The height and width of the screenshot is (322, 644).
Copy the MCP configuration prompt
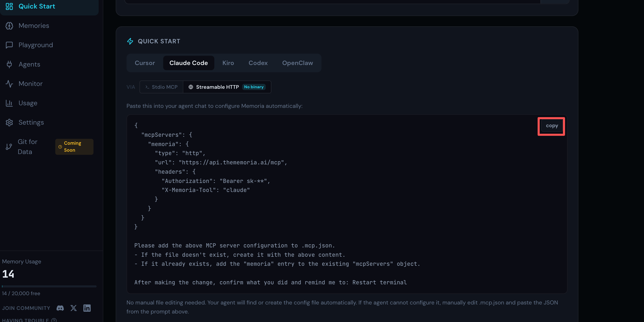[x=552, y=126]
